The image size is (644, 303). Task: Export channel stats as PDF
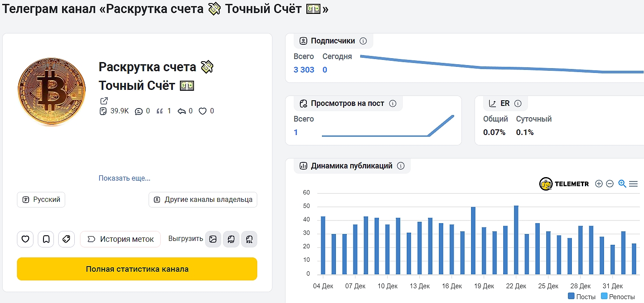[x=231, y=239]
